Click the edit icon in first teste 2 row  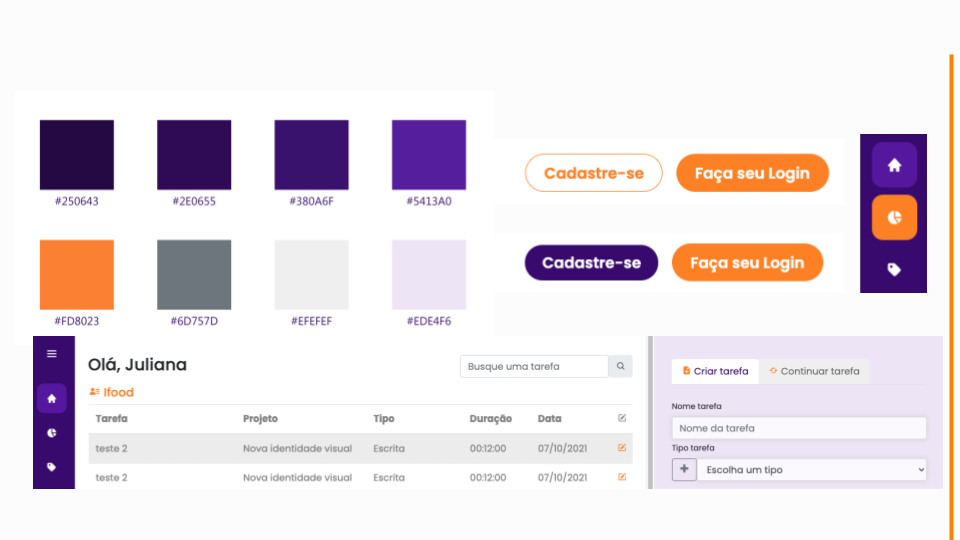click(622, 448)
